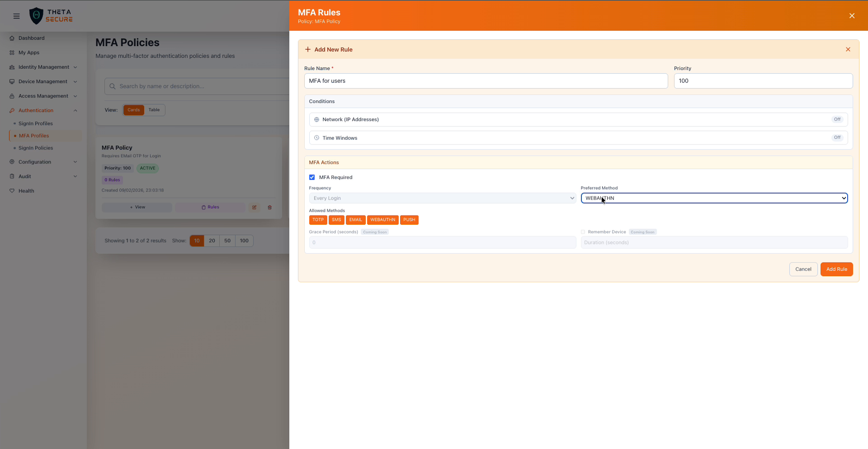This screenshot has height=449, width=868.
Task: Collapse the Authentication section chevron
Action: [x=75, y=110]
